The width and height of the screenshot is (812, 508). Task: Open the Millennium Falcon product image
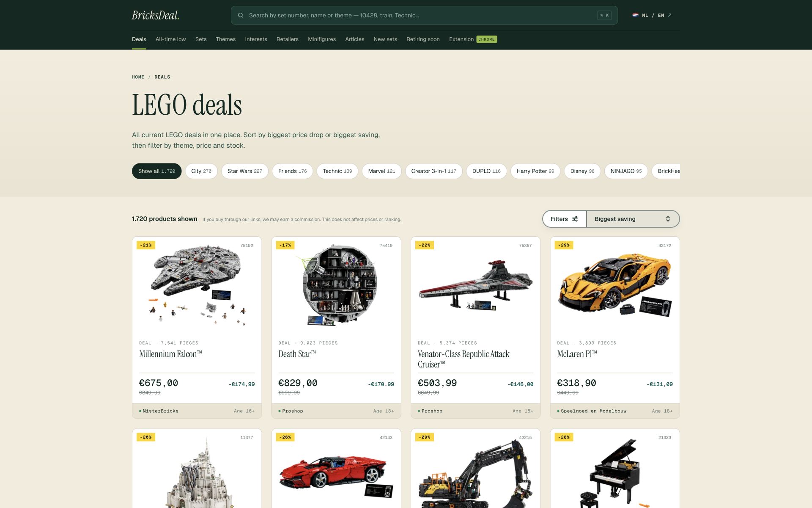coord(197,284)
